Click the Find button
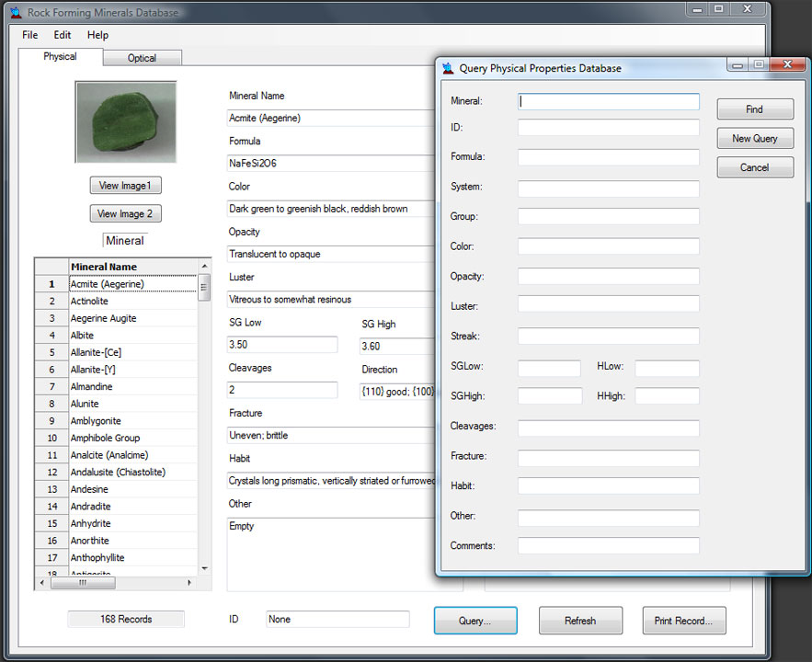This screenshot has width=812, height=662. point(754,109)
